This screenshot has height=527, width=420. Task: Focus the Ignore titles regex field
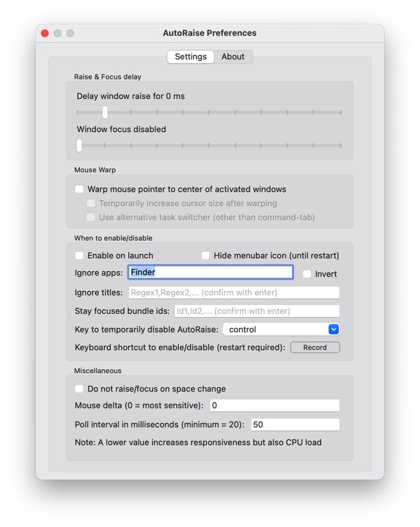(x=234, y=293)
